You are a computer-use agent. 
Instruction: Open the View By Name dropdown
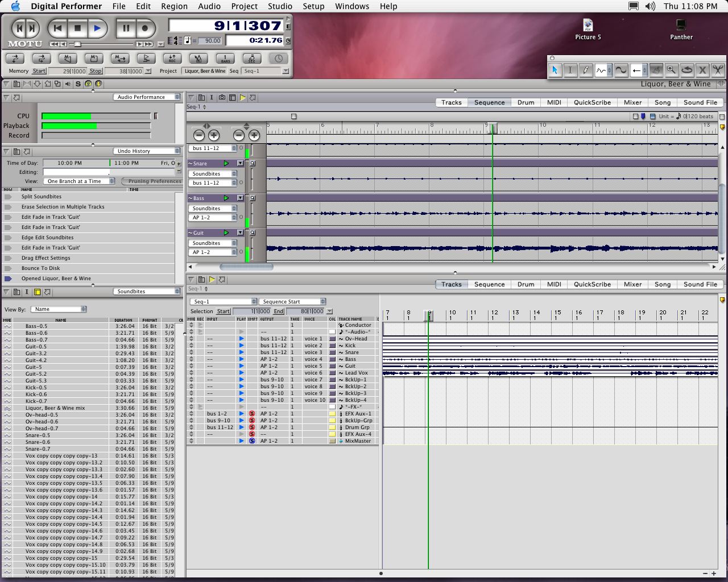[59, 309]
